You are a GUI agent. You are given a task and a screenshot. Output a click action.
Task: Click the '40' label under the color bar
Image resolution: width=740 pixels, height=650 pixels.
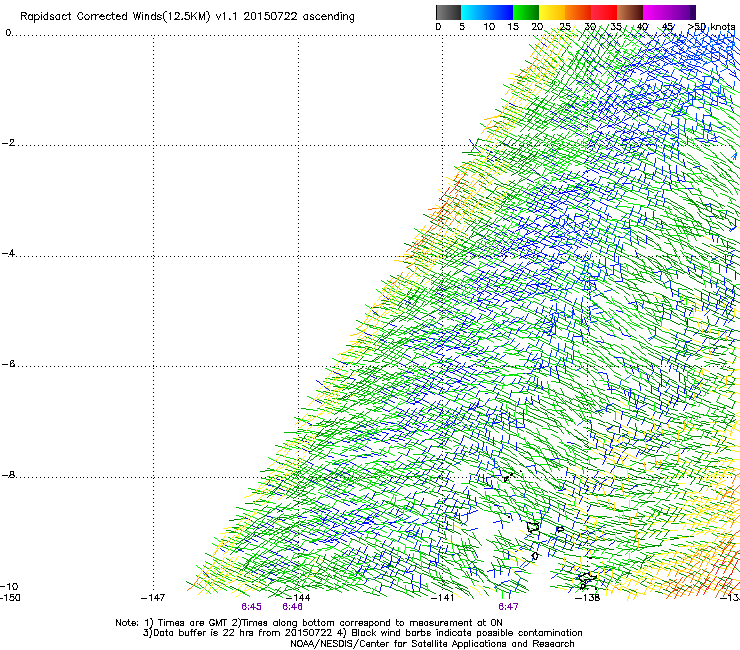coord(642,27)
